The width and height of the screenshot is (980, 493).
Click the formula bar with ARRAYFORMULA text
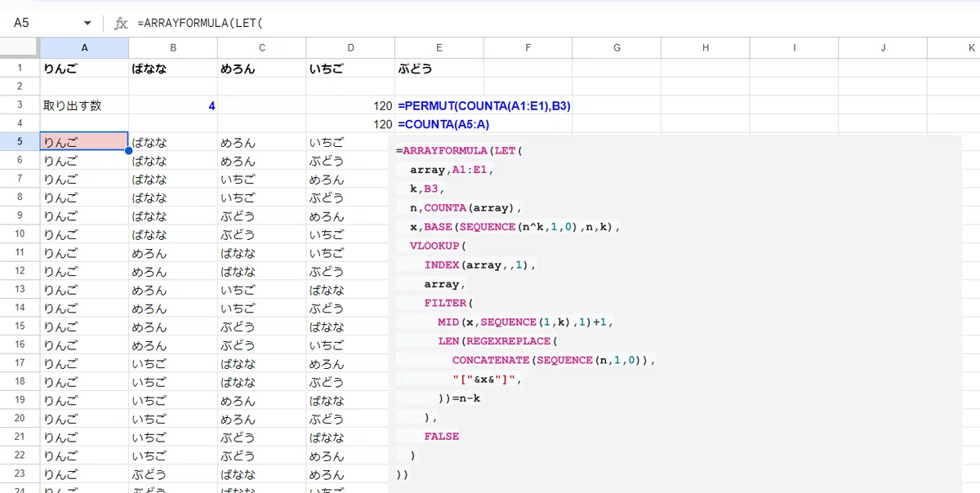[555, 23]
